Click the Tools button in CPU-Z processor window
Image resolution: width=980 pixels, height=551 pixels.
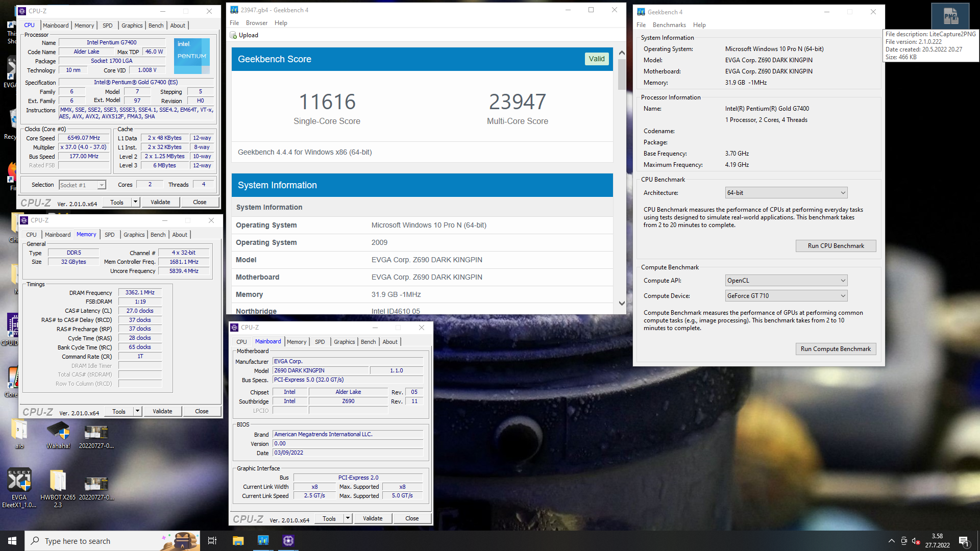pyautogui.click(x=117, y=202)
